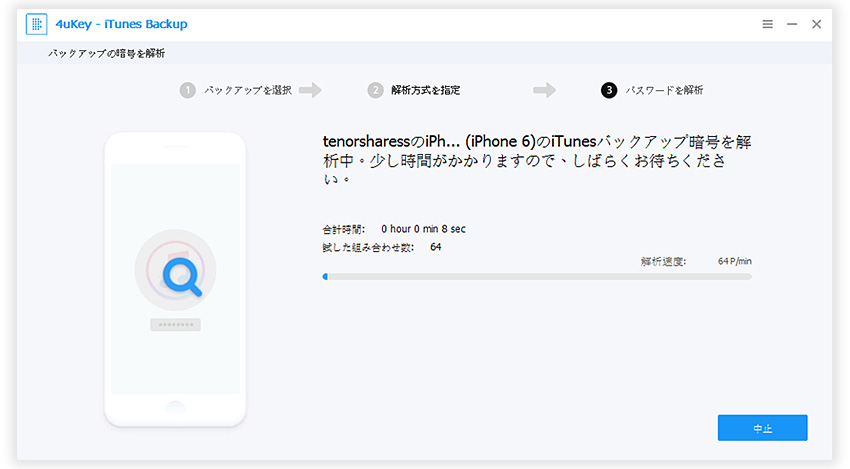
Task: Click the tried combinations value 64
Action: tap(436, 247)
